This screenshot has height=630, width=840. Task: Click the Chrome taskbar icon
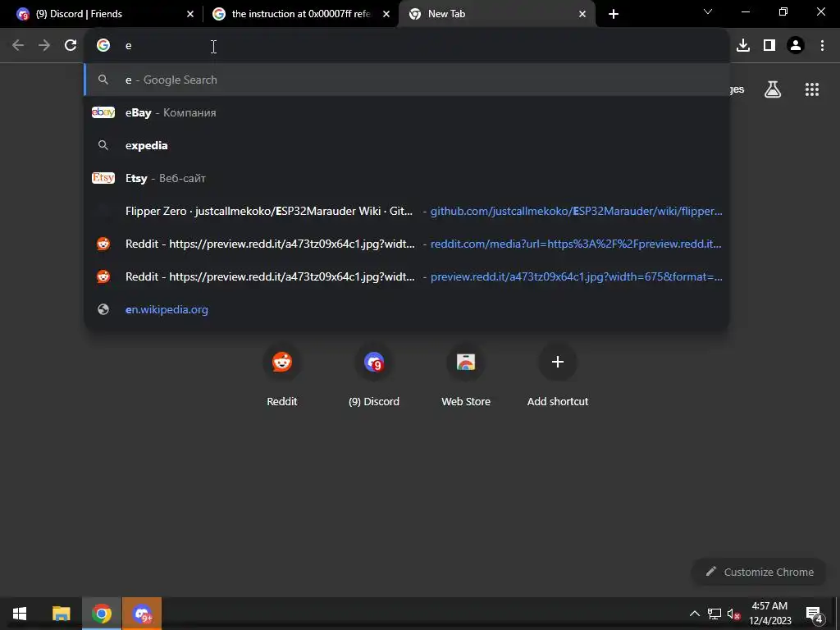(x=102, y=614)
